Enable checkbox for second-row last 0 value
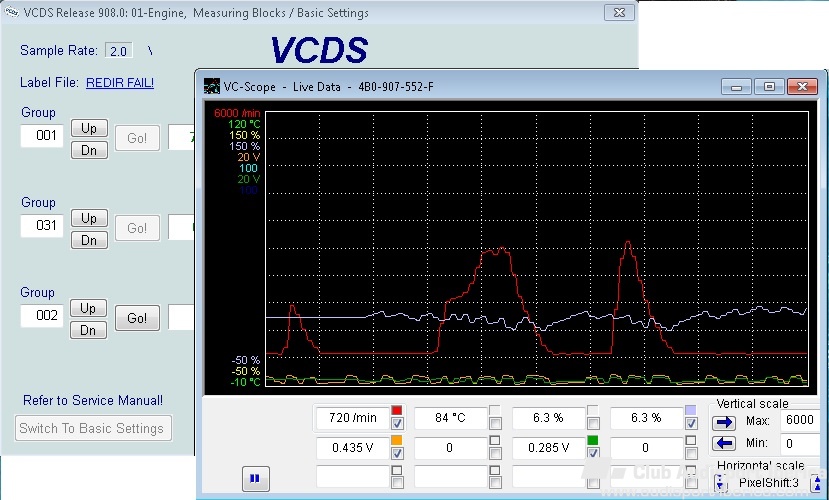The width and height of the screenshot is (829, 500). click(691, 453)
